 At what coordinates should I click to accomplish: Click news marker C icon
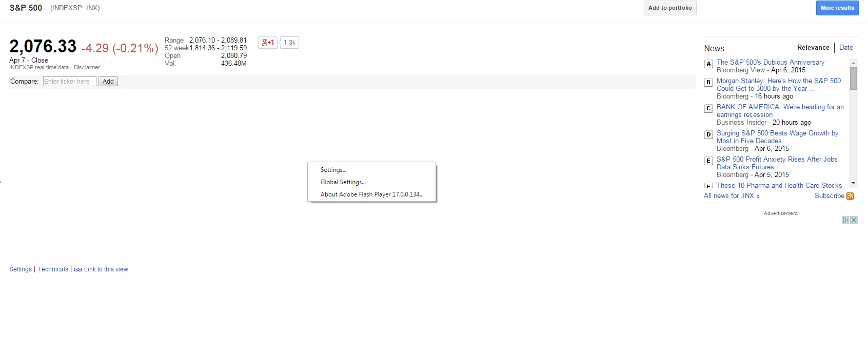[708, 108]
